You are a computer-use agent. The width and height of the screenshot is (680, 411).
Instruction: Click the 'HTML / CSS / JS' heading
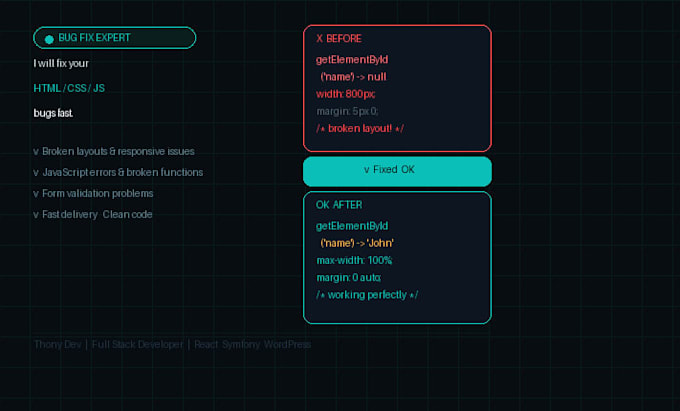click(69, 88)
